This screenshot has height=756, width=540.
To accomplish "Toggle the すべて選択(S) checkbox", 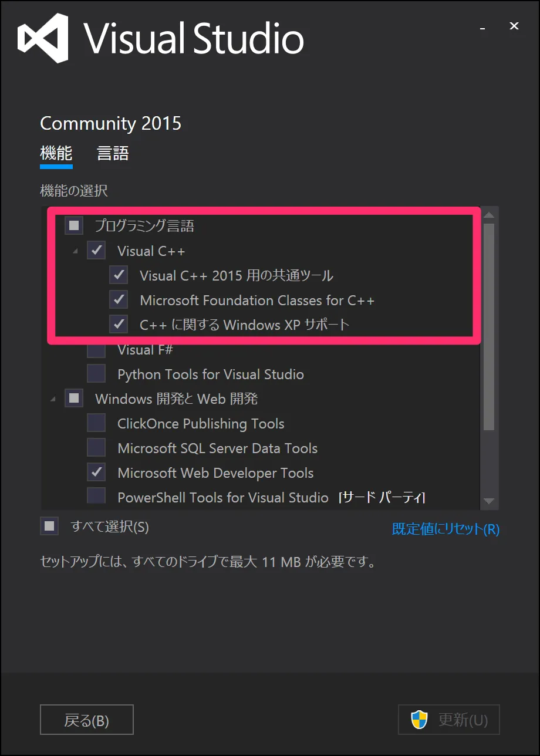I will (49, 526).
